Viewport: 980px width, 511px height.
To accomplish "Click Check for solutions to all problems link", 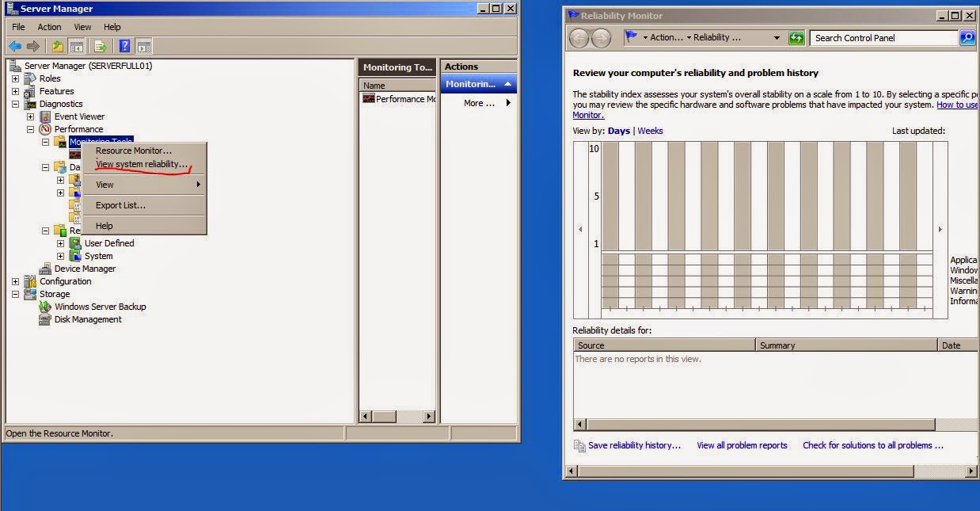I will point(873,445).
